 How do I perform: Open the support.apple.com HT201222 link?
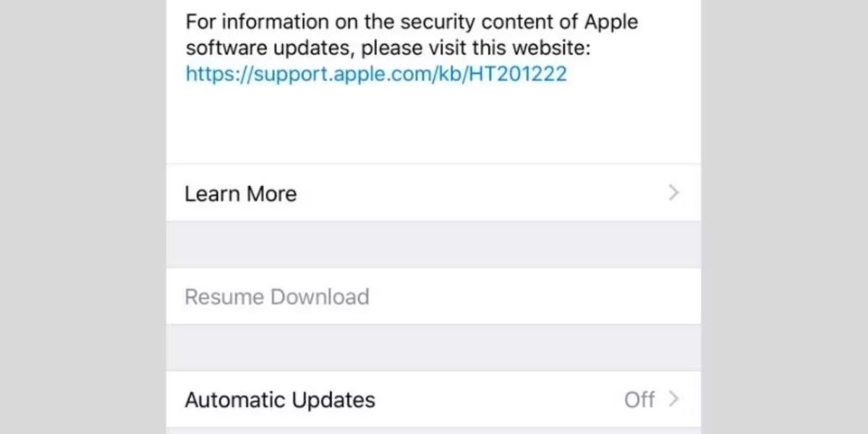[376, 74]
